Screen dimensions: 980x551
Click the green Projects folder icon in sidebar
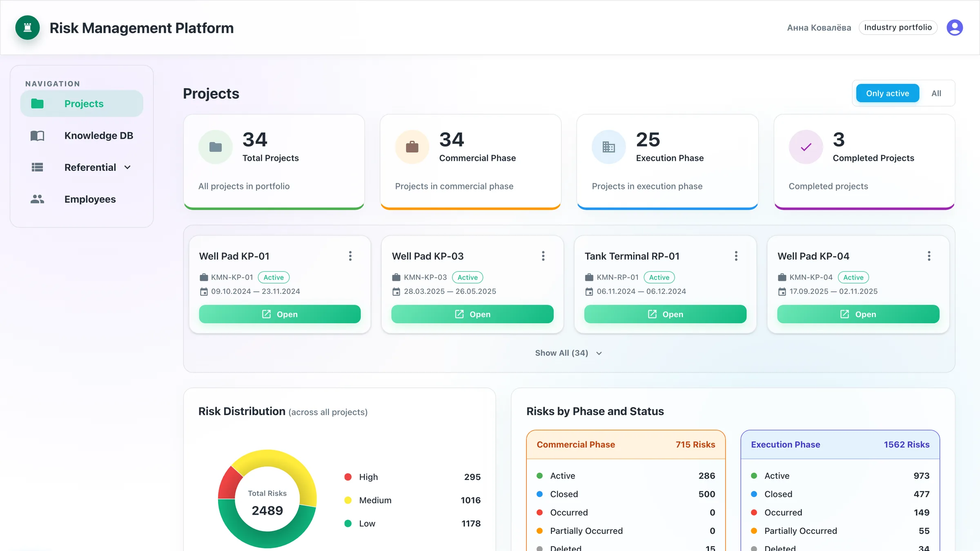(x=37, y=104)
